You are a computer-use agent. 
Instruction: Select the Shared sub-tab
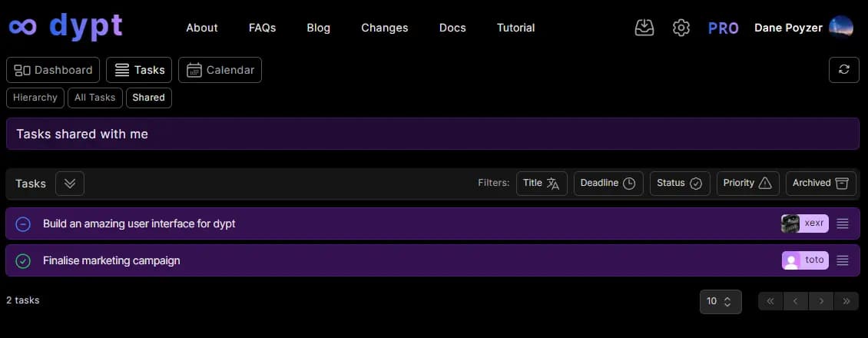coord(149,98)
